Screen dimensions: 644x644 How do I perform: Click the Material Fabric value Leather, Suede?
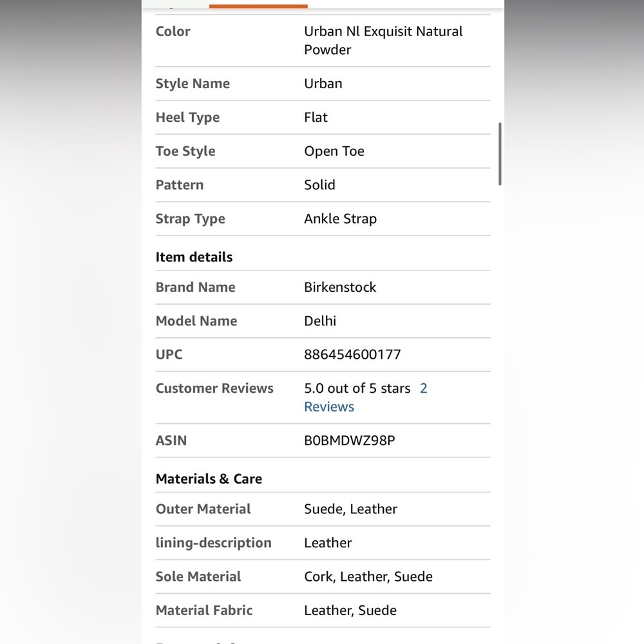tap(350, 611)
